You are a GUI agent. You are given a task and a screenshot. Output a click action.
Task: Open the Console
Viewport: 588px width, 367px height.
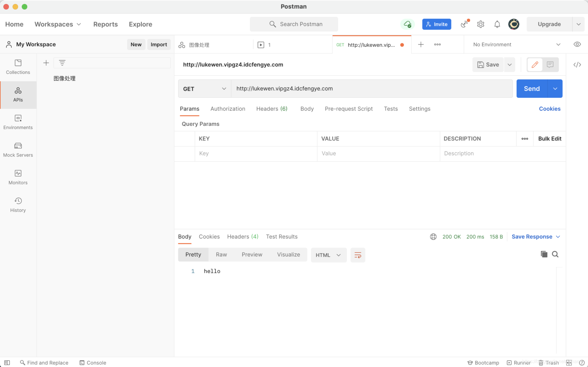pos(93,362)
